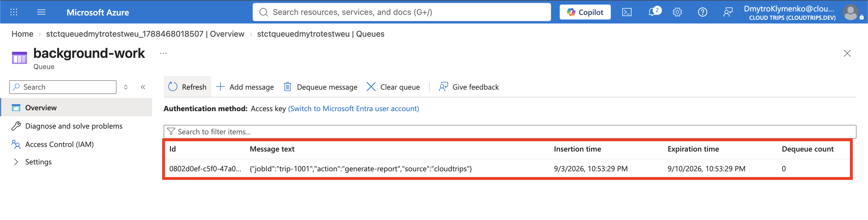Open stctqueuedmytrotestweu Queues breadcrumb

tap(320, 34)
